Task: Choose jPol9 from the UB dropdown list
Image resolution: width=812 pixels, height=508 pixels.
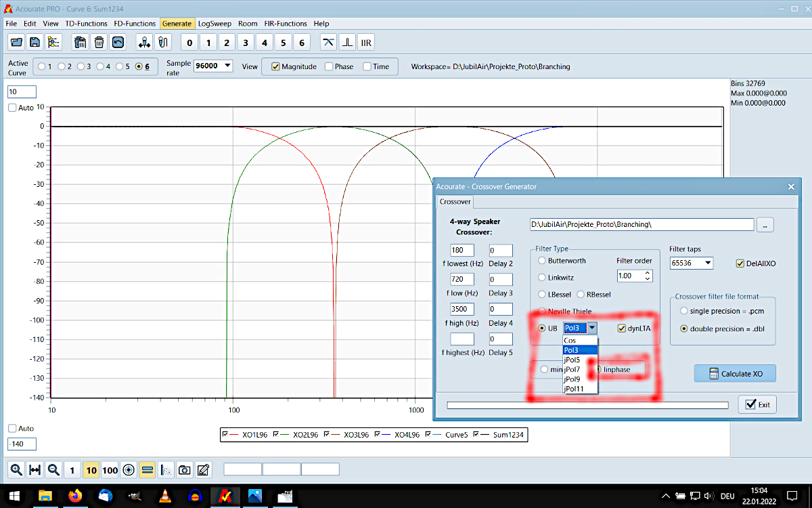Action: (x=581, y=379)
